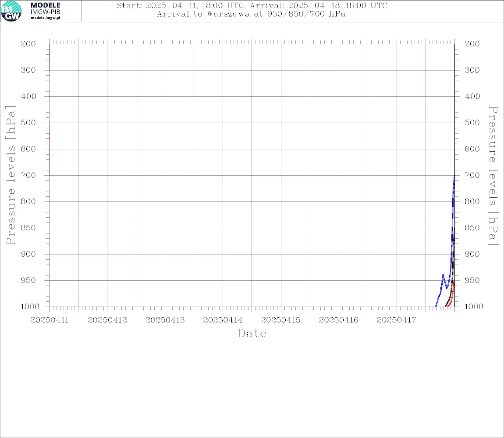Click the right axis 700 label
Image resolution: width=504 pixels, height=438 pixels.
point(472,176)
